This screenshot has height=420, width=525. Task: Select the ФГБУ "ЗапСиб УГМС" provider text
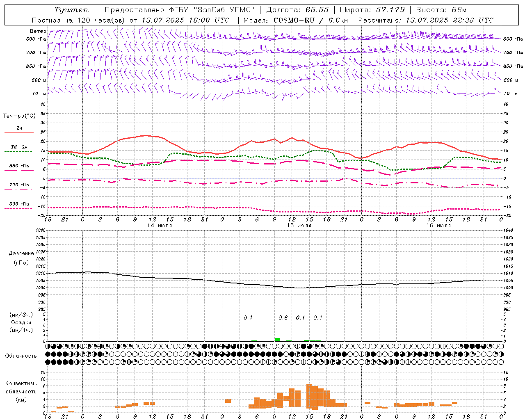(212, 10)
